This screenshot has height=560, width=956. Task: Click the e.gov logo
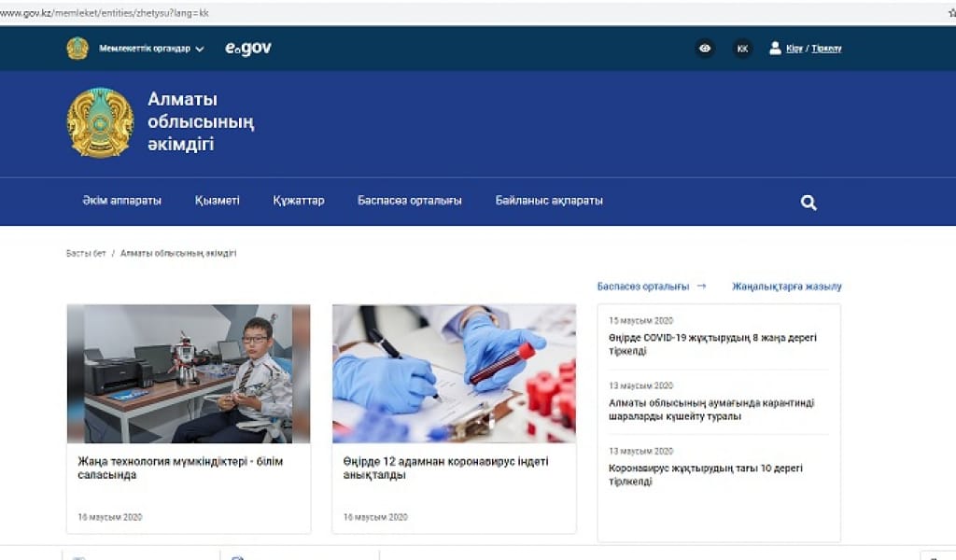click(248, 48)
